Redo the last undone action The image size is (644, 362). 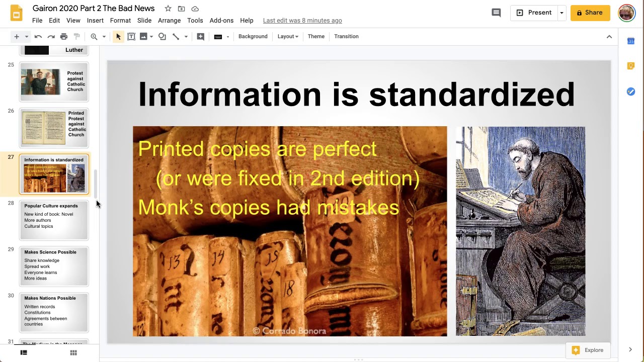tap(51, 36)
